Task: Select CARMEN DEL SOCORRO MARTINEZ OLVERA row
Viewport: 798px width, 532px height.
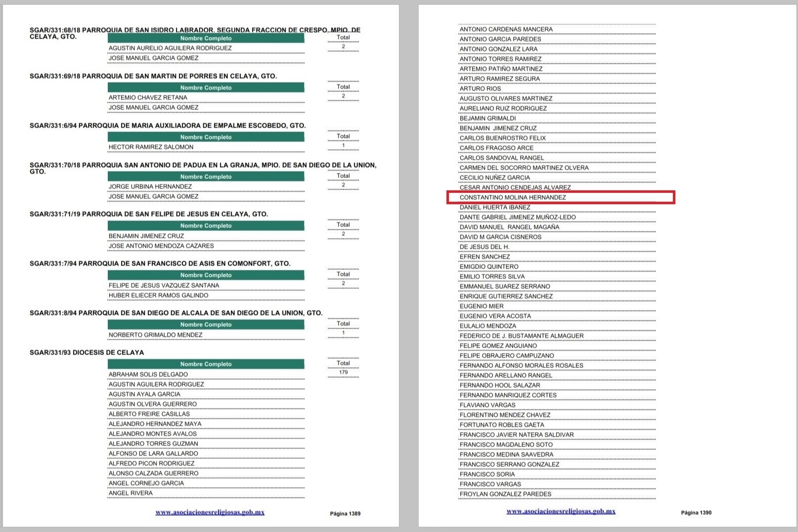Action: (x=557, y=168)
